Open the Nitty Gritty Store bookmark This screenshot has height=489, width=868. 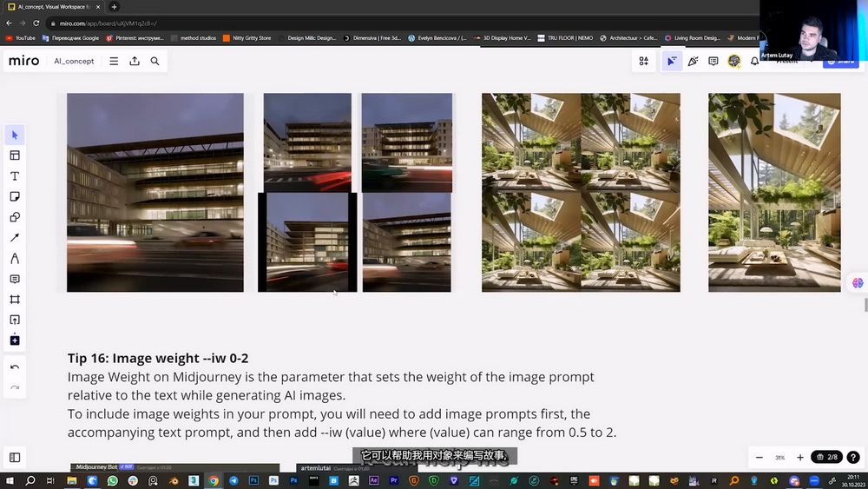247,38
